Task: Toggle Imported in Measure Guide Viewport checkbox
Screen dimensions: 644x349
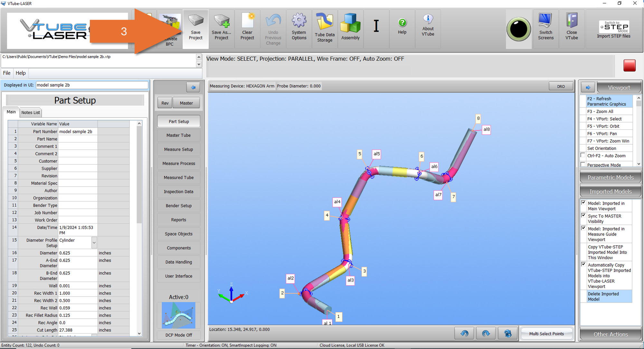Action: (583, 228)
